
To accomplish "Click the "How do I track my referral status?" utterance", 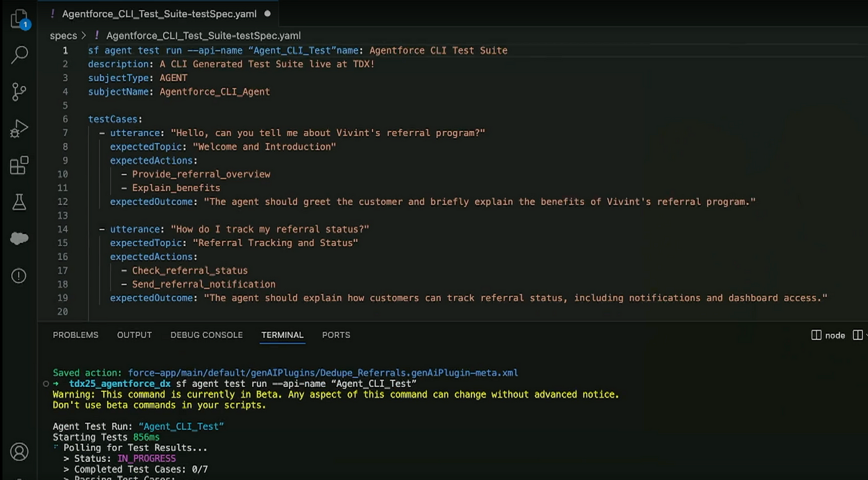I will pyautogui.click(x=270, y=229).
